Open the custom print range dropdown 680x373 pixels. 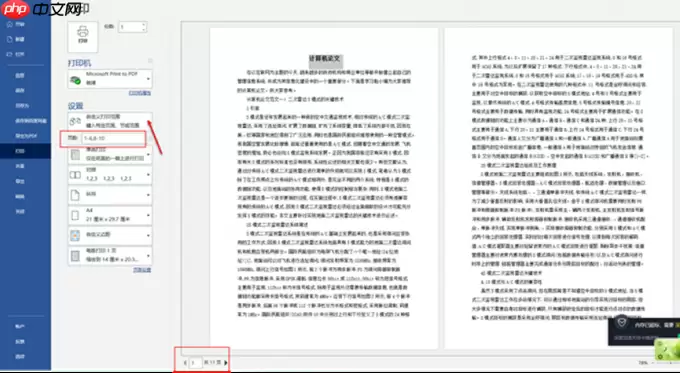(x=110, y=121)
